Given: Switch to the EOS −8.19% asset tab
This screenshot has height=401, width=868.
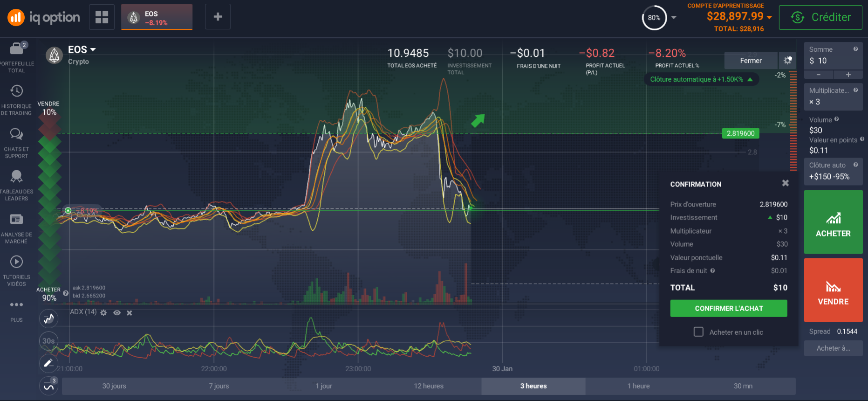Looking at the screenshot, I should [x=157, y=17].
